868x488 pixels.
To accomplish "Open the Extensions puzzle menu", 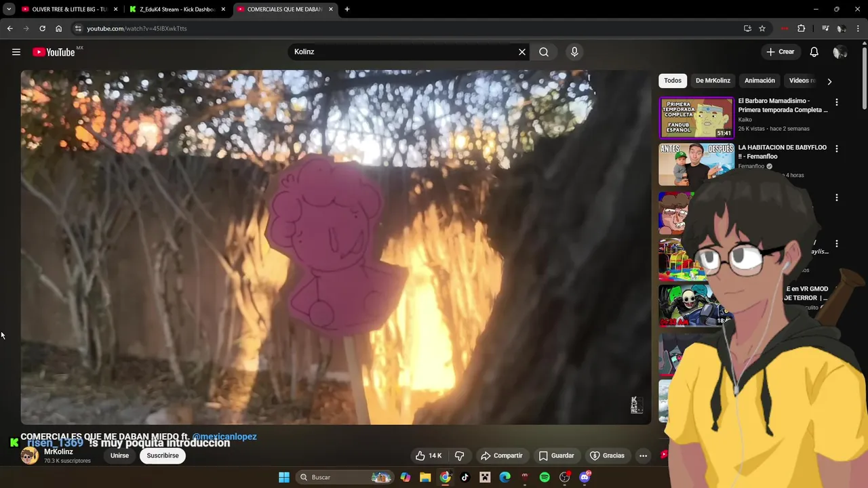I will pyautogui.click(x=802, y=28).
